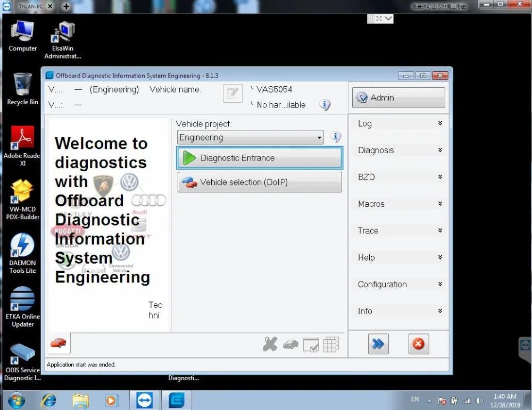This screenshot has height=410, width=532.
Task: Click info icon beside Vehicle project
Action: coord(336,137)
